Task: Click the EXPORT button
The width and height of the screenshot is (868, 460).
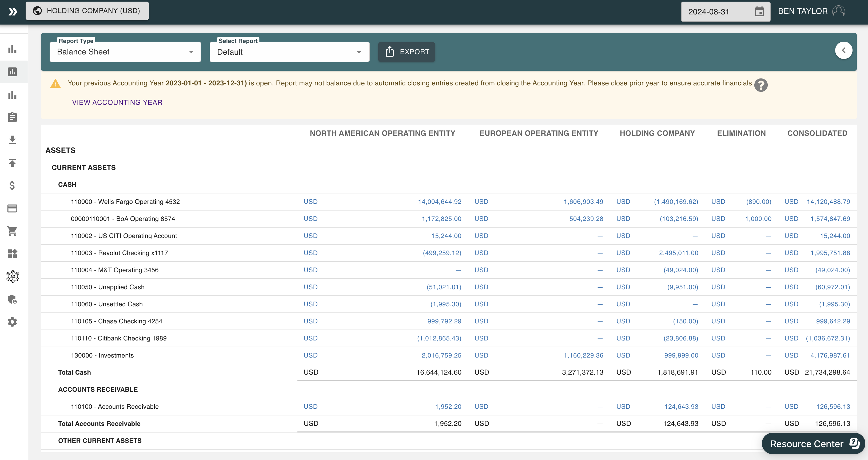Action: tap(406, 52)
